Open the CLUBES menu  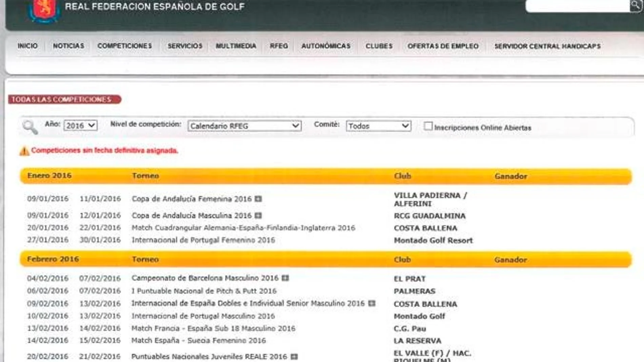click(379, 46)
